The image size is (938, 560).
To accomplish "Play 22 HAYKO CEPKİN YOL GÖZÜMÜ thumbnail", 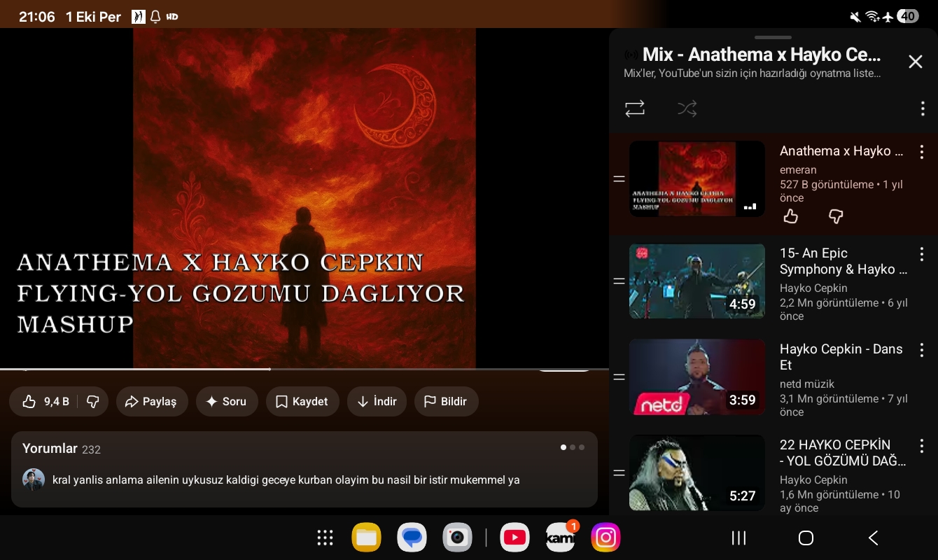I will coord(697,473).
